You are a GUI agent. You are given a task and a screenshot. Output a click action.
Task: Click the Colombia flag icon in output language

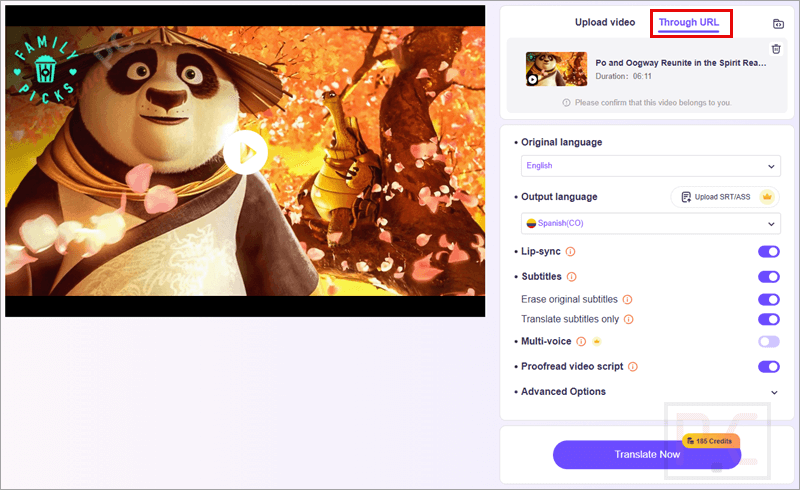531,224
